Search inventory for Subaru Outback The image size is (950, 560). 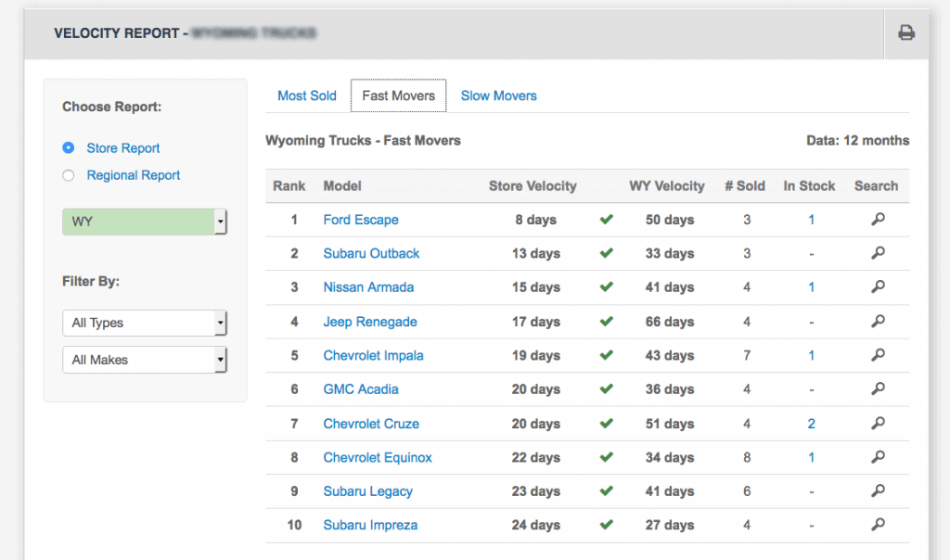point(878,253)
